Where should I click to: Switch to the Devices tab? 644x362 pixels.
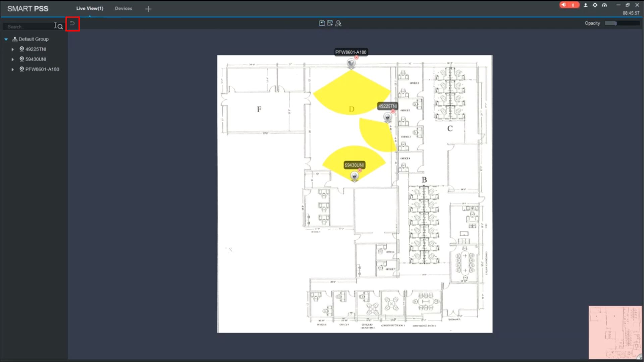pyautogui.click(x=123, y=8)
